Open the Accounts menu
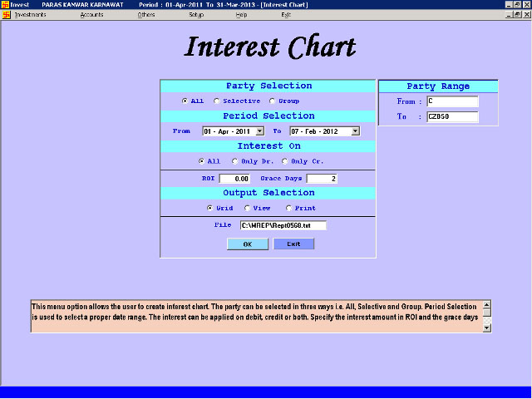This screenshot has height=399, width=532. coord(91,15)
